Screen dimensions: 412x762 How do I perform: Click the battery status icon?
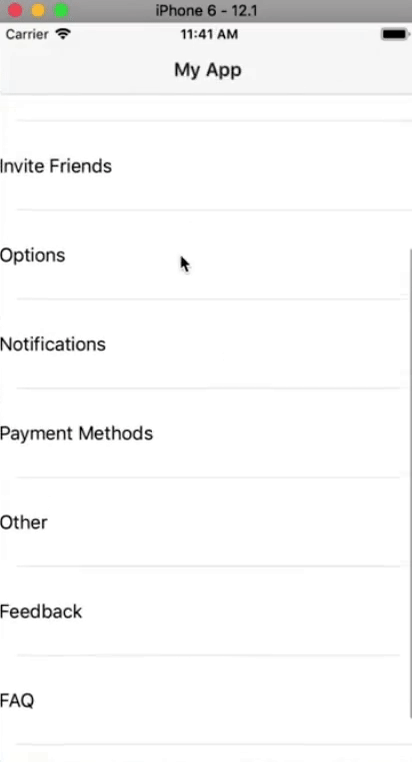pos(394,35)
